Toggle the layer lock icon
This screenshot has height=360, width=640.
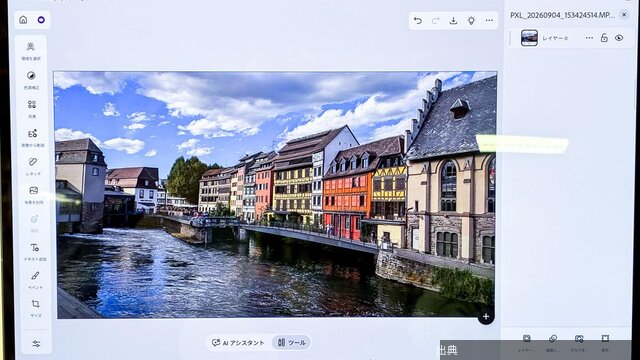(x=604, y=38)
